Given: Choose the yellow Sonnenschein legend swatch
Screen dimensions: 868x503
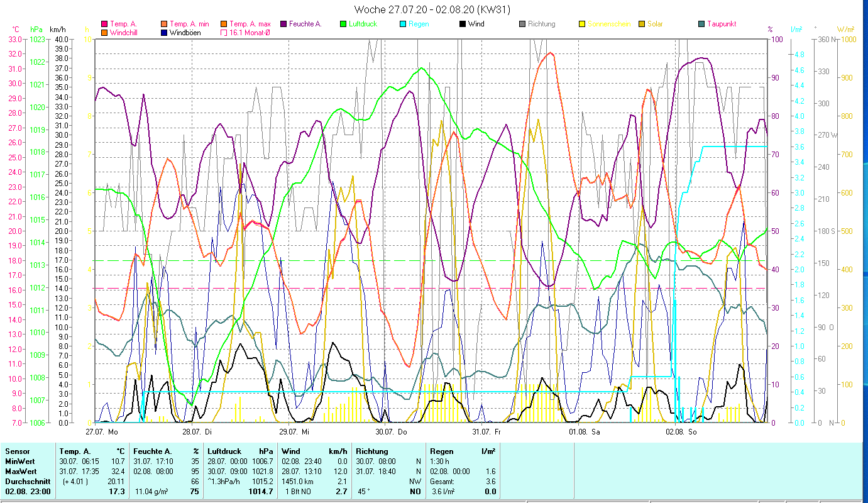Looking at the screenshot, I should [582, 24].
